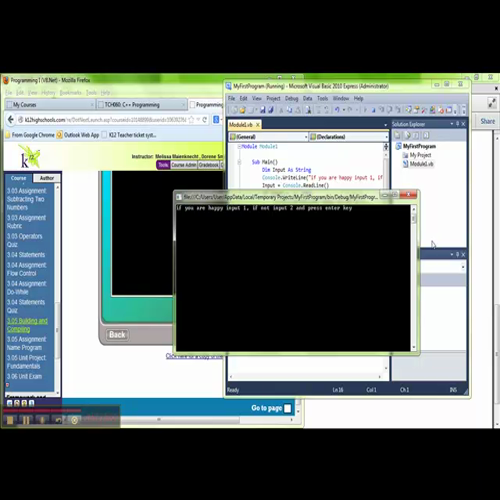Click Back button in lesson player
The width and height of the screenshot is (500, 500).
pos(117,334)
